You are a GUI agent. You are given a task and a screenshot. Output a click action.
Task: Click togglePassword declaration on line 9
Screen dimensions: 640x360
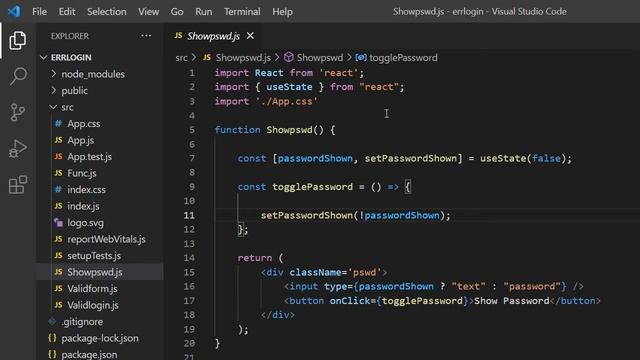coord(312,187)
